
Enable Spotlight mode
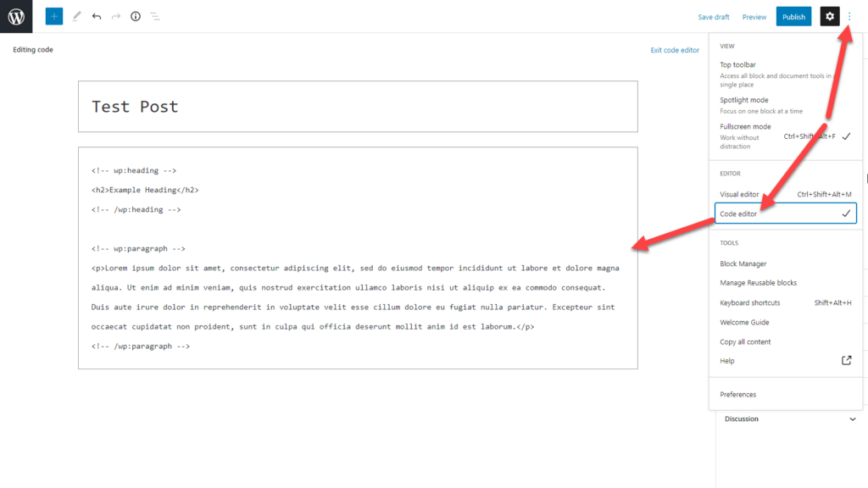pos(744,99)
